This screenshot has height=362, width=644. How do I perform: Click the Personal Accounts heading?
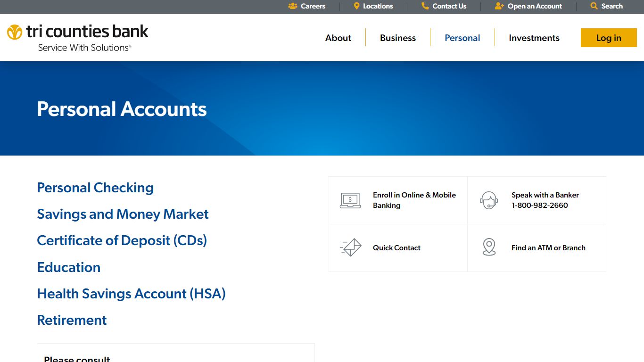[x=122, y=109]
